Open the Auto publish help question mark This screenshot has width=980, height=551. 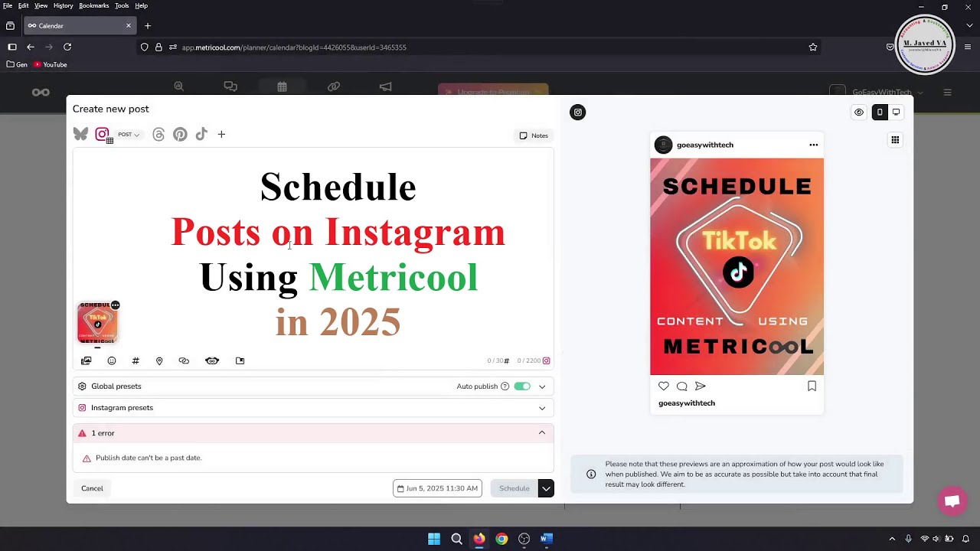point(505,386)
